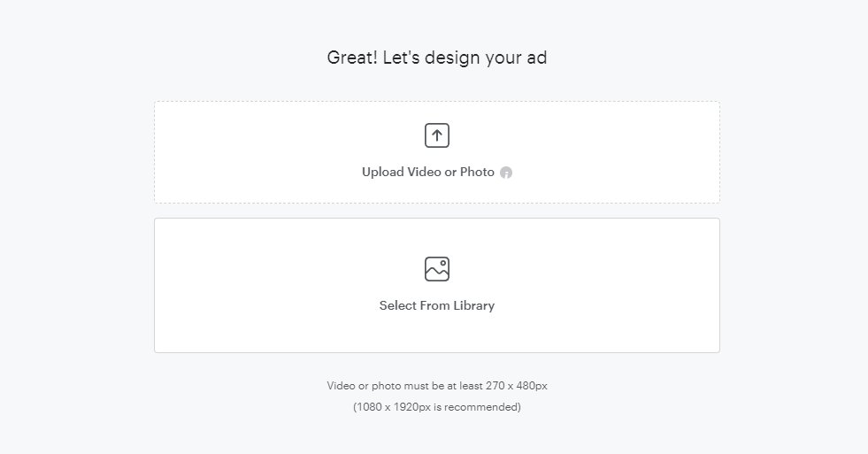Click the word 'Select' in the library card
This screenshot has width=868, height=454.
pyautogui.click(x=397, y=305)
